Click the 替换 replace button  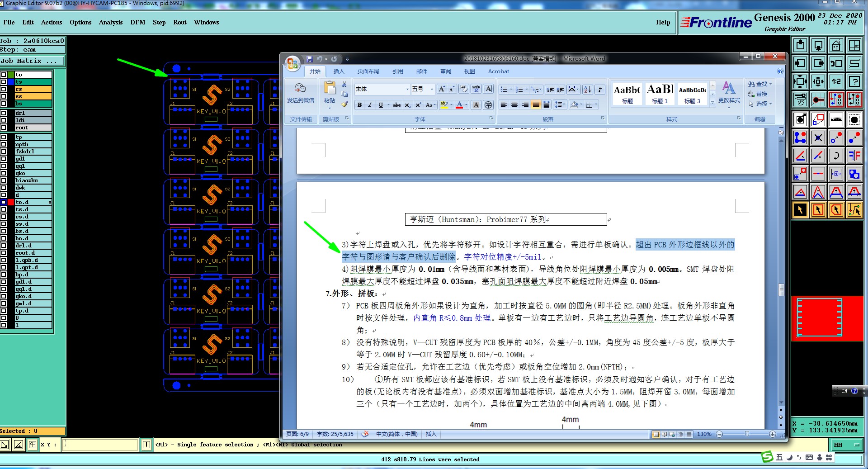pyautogui.click(x=758, y=94)
